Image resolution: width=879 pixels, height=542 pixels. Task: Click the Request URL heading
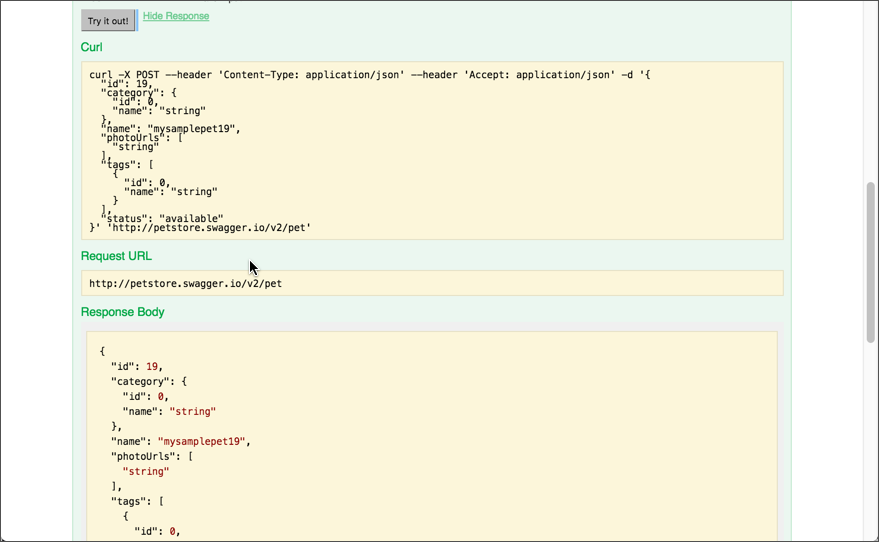tap(116, 256)
